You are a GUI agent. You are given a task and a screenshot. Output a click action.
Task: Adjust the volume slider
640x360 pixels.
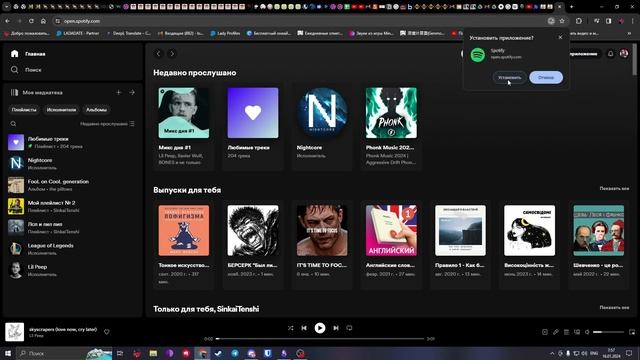pos(608,332)
